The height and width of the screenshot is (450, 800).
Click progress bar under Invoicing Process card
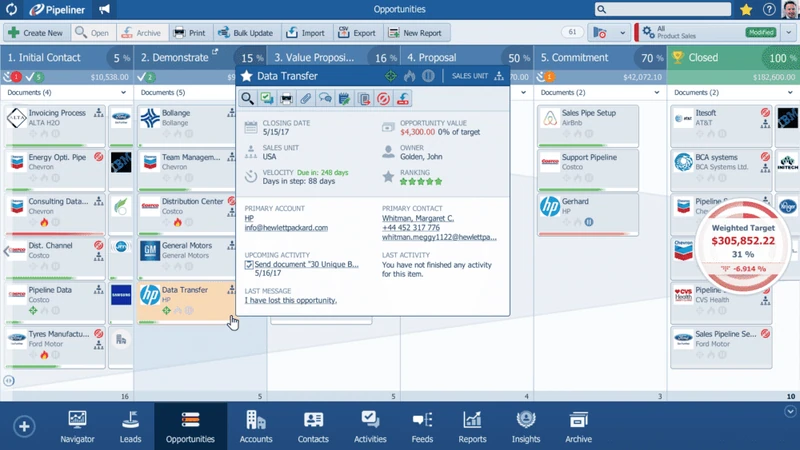point(55,145)
